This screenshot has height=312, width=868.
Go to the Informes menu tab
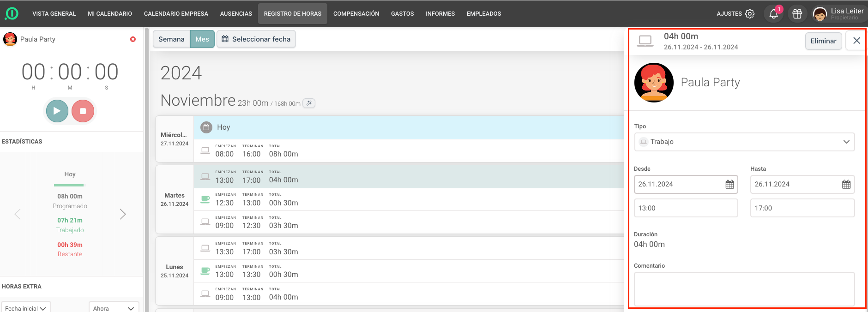[440, 14]
